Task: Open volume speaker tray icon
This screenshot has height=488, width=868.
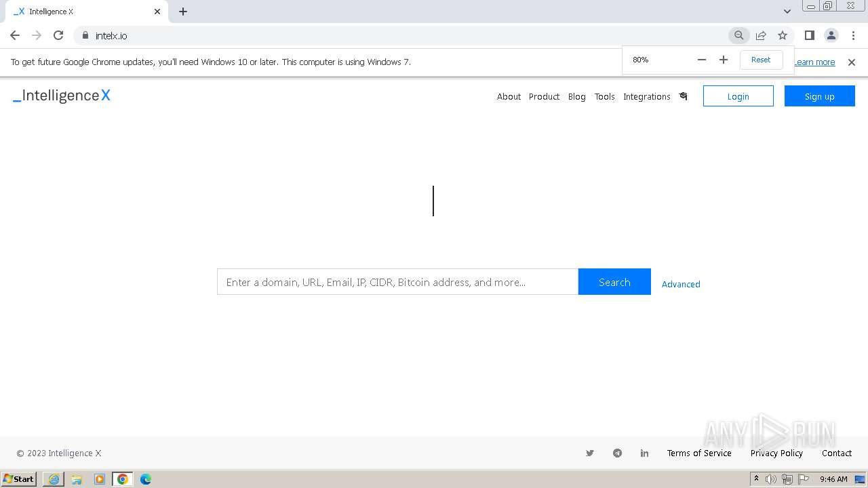Action: pyautogui.click(x=771, y=479)
